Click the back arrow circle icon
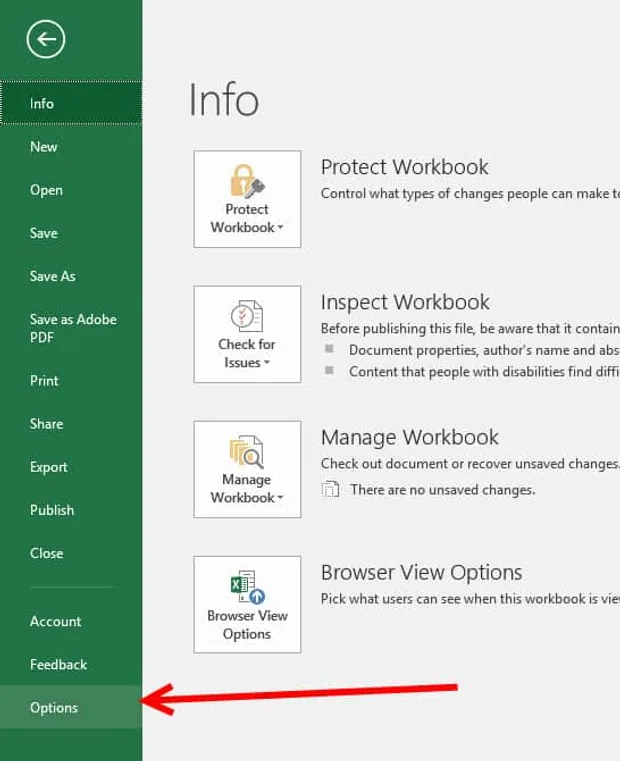 pos(46,39)
